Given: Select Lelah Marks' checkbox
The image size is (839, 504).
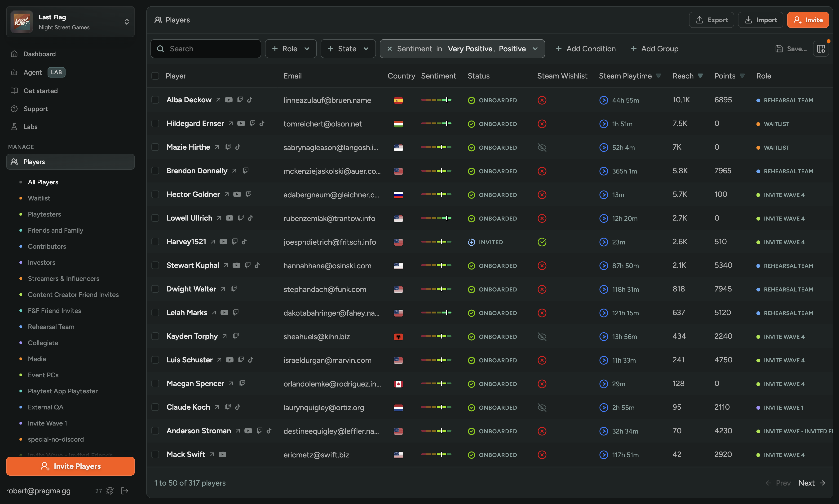Looking at the screenshot, I should click(x=155, y=313).
